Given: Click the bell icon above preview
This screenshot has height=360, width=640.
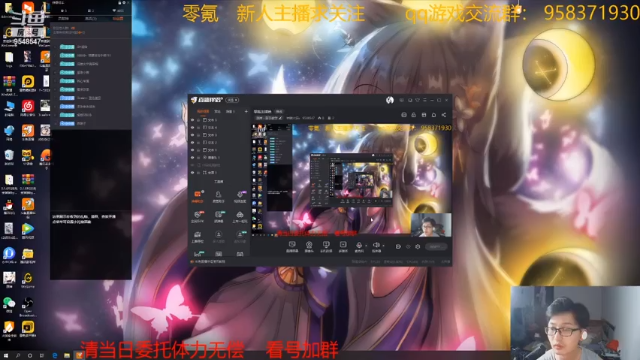Looking at the screenshot, I should point(434,115).
